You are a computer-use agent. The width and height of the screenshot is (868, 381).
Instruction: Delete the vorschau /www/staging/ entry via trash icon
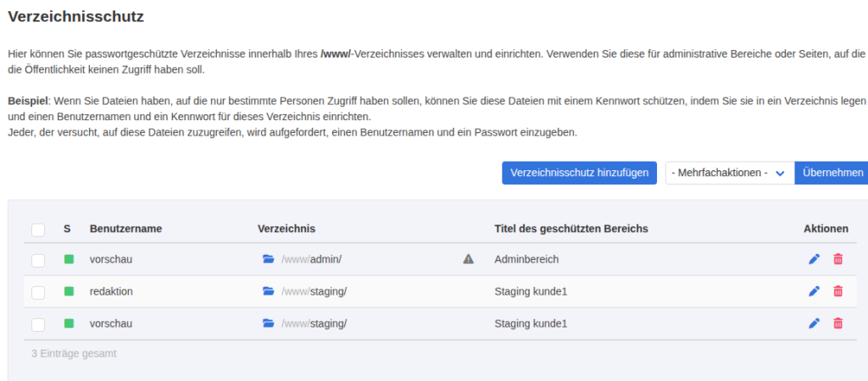coord(838,323)
